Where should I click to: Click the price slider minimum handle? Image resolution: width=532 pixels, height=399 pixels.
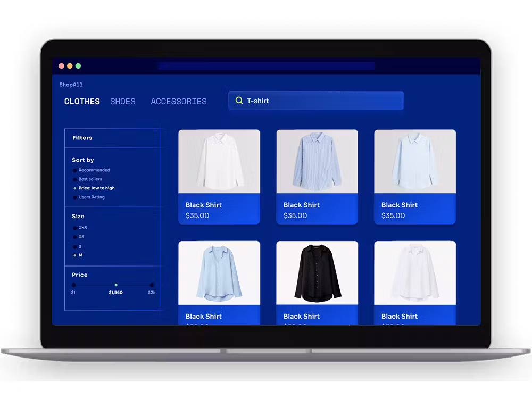74,285
